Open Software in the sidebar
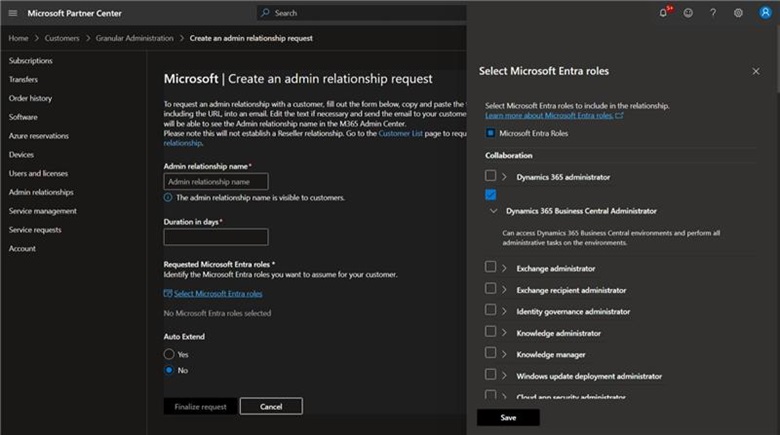This screenshot has height=435, width=780. 23,117
